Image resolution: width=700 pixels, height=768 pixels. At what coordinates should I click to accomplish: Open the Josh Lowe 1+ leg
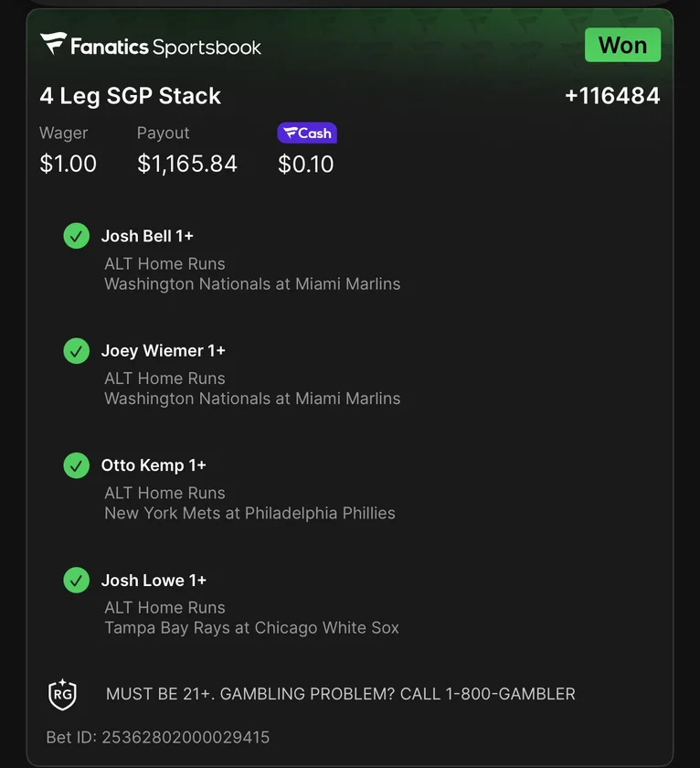154,580
